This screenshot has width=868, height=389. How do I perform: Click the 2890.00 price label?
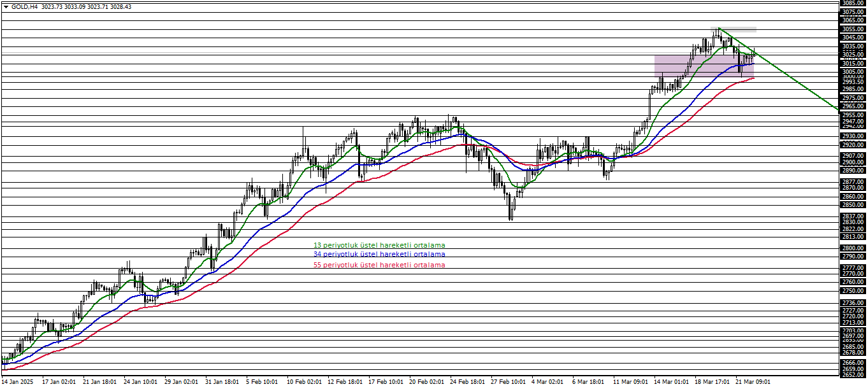click(x=852, y=171)
